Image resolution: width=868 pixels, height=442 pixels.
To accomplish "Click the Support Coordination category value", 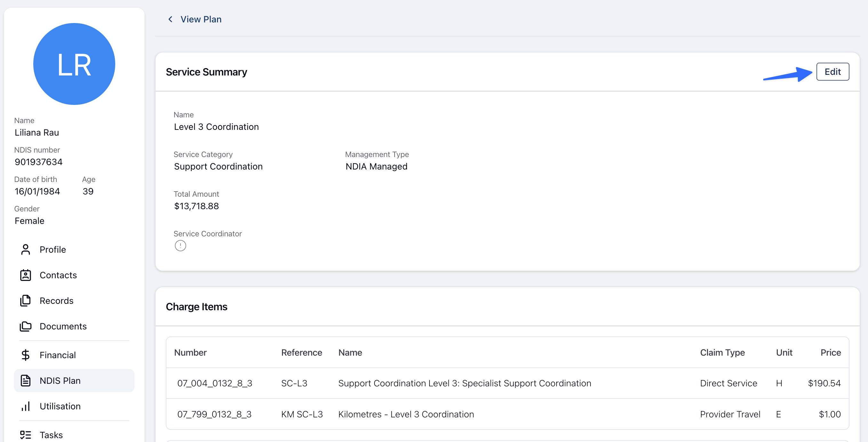I will (218, 166).
